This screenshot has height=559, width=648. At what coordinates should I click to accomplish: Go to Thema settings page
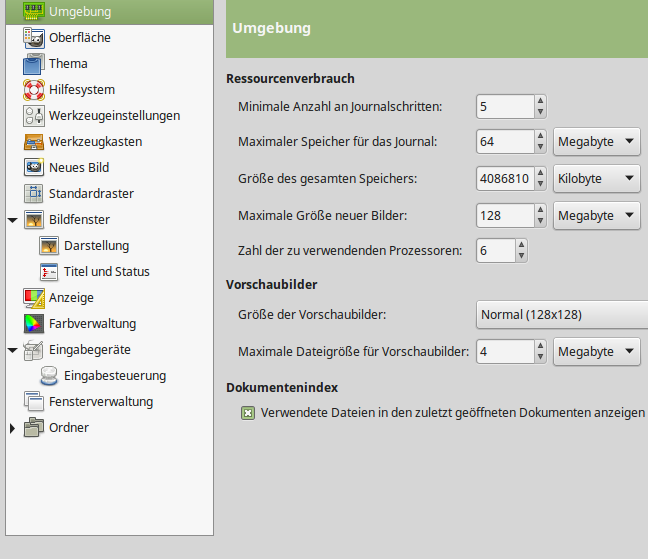click(68, 64)
